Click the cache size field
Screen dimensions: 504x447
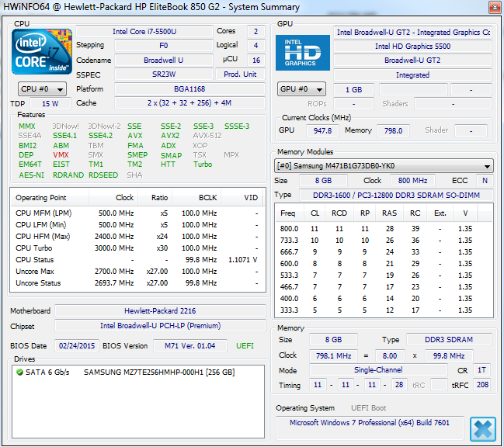click(x=189, y=103)
